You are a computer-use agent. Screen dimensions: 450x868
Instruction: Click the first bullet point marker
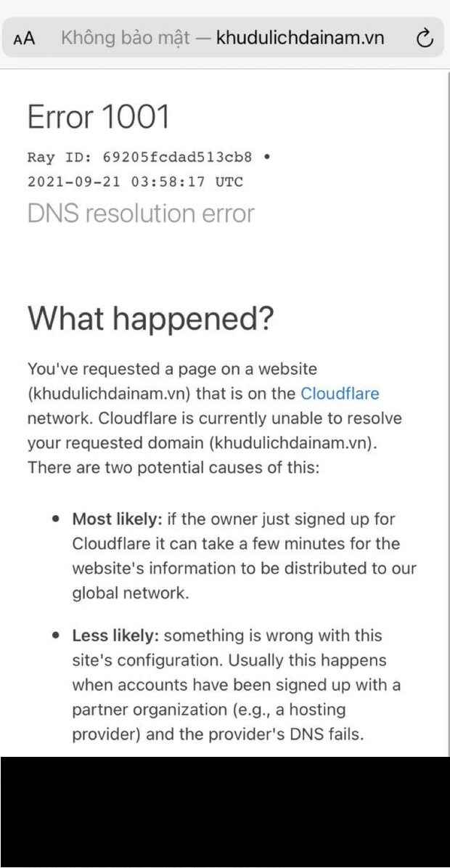coord(55,521)
